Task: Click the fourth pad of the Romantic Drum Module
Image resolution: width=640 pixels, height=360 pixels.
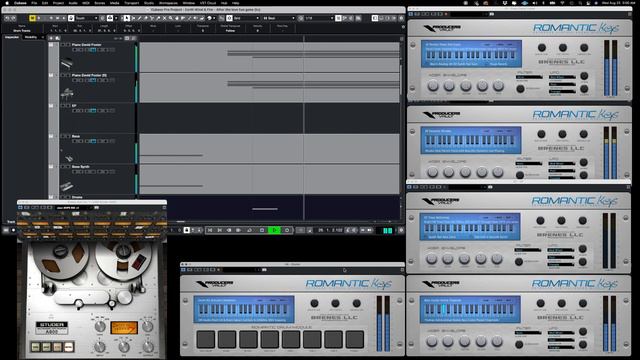Action: (x=269, y=340)
